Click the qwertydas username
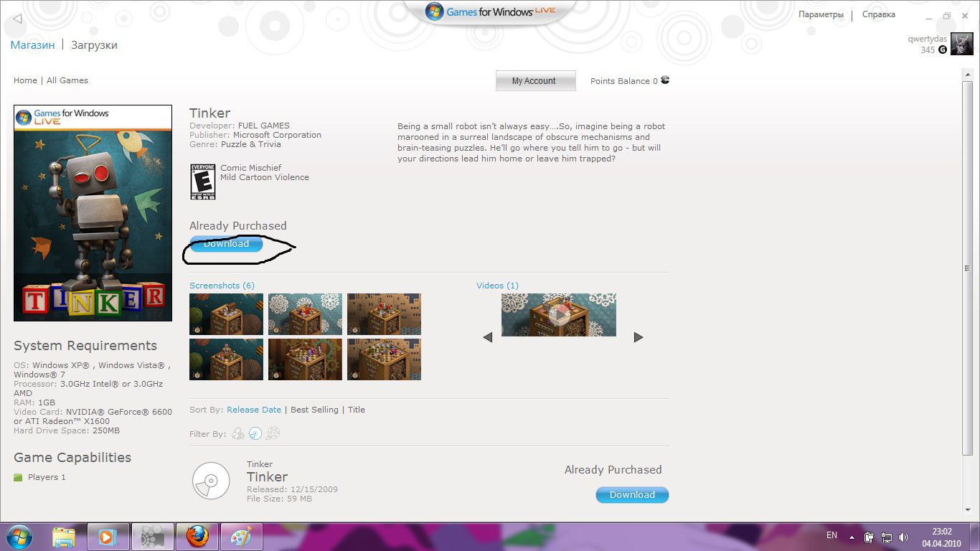The image size is (980, 551). click(927, 39)
